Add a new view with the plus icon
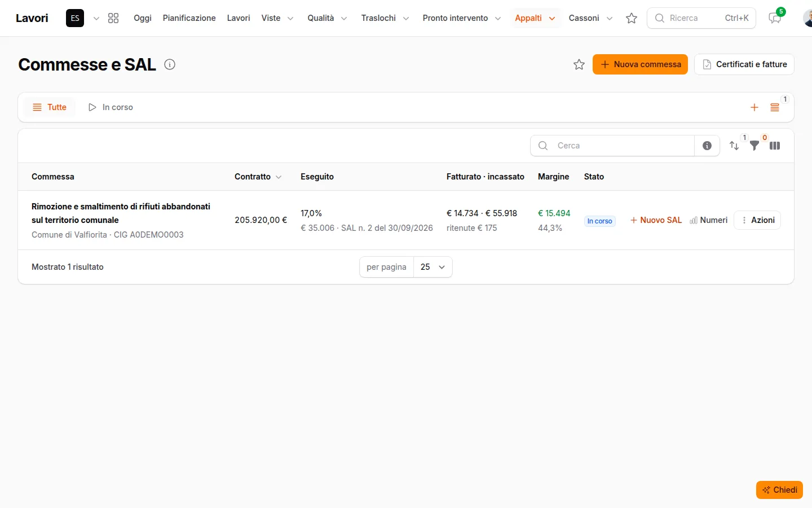The height and width of the screenshot is (508, 812). tap(754, 107)
